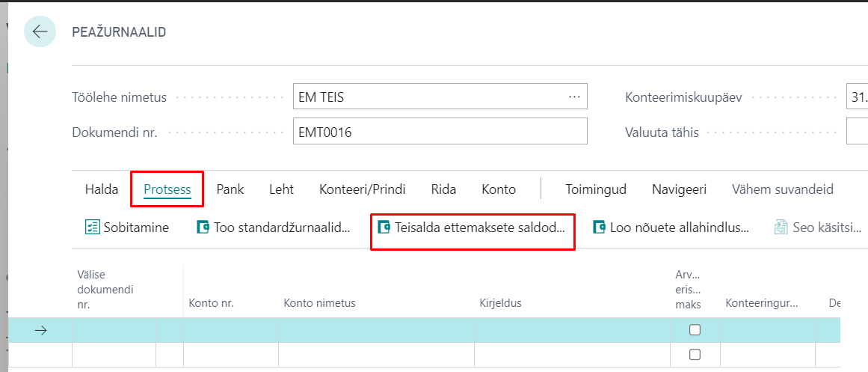Click the Valuuta tähis field
This screenshot has width=868, height=372.
click(856, 132)
